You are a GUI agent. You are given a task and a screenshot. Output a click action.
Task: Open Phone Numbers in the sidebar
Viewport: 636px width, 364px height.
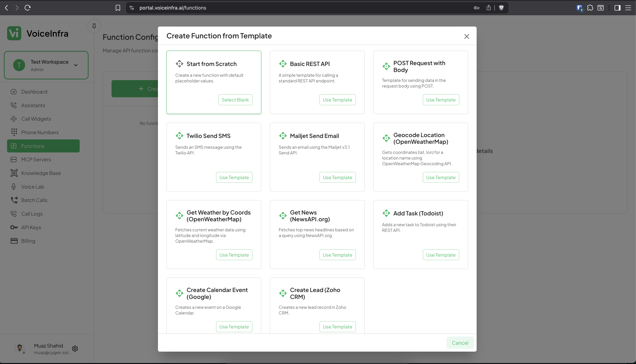point(43,132)
